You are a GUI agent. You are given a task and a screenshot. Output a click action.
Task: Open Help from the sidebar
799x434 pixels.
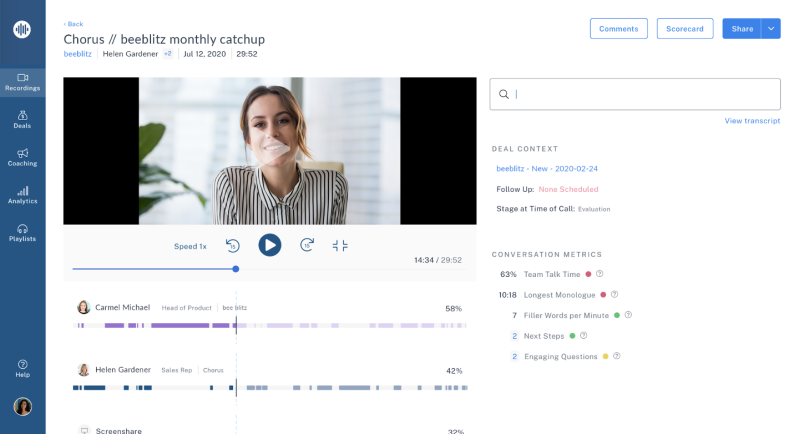(22, 368)
